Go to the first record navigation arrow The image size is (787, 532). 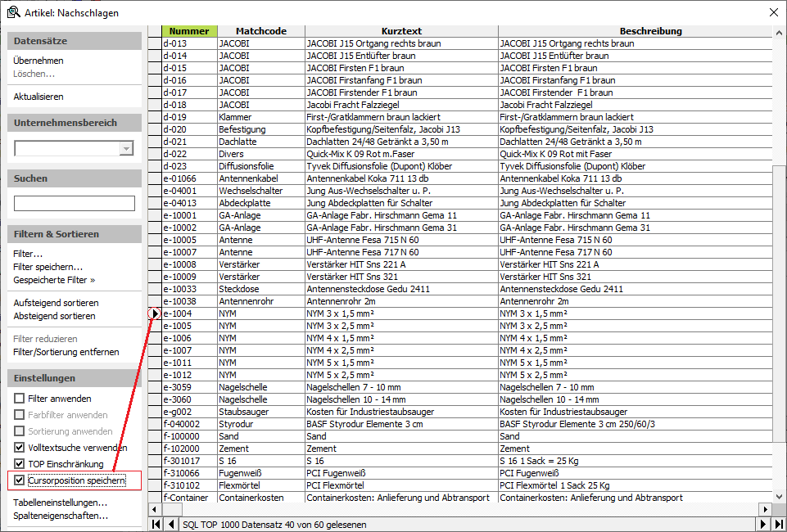(156, 525)
